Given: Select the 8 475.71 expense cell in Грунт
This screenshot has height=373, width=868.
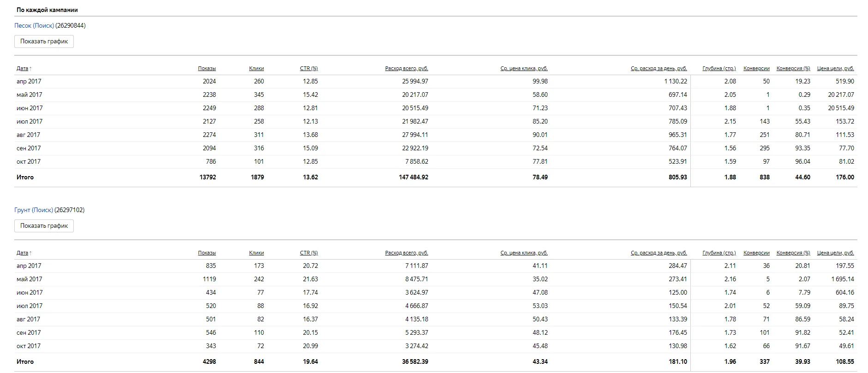Looking at the screenshot, I should [x=417, y=279].
